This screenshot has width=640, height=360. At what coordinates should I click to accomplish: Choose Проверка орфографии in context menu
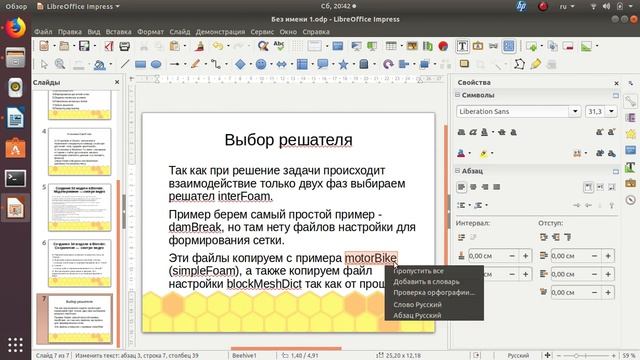click(434, 293)
